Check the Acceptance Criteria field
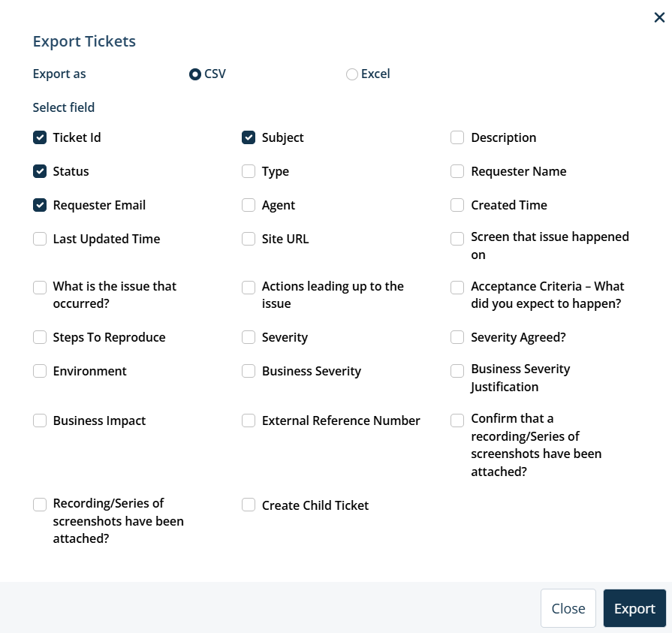 click(x=457, y=288)
